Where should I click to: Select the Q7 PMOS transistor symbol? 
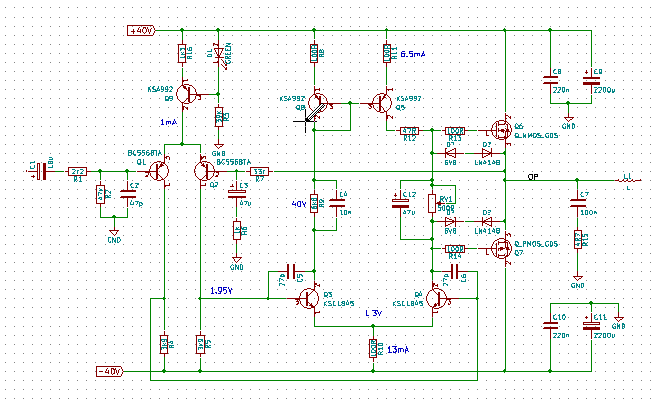(501, 248)
